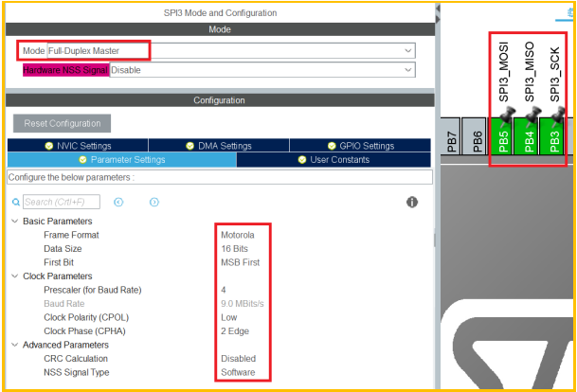
Task: Select the PB6 pin on chip
Action: point(478,143)
